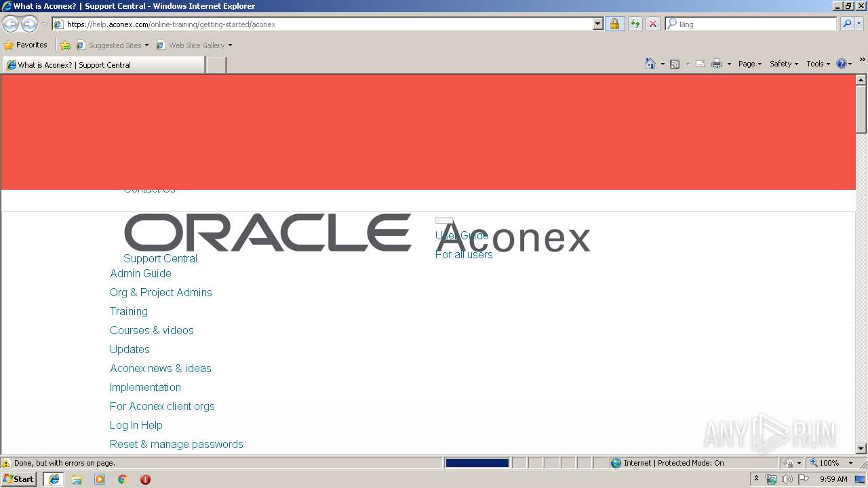Screen dimensions: 868x488
Task: Expand the address bar history dropdown
Action: 597,24
